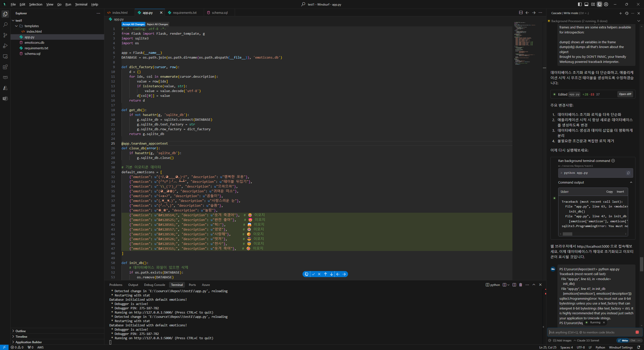Open Source Control view in activity bar

coord(5,35)
